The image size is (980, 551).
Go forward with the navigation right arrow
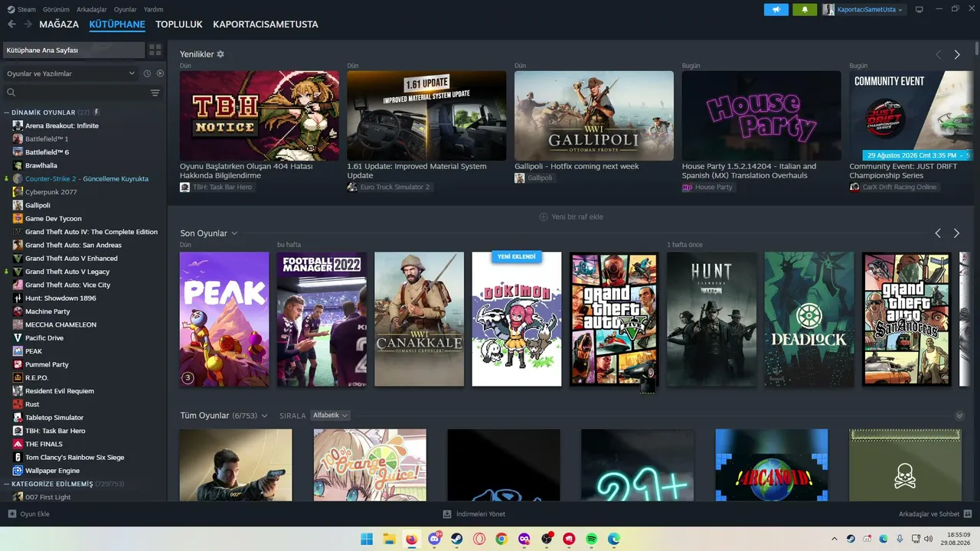pyautogui.click(x=28, y=24)
